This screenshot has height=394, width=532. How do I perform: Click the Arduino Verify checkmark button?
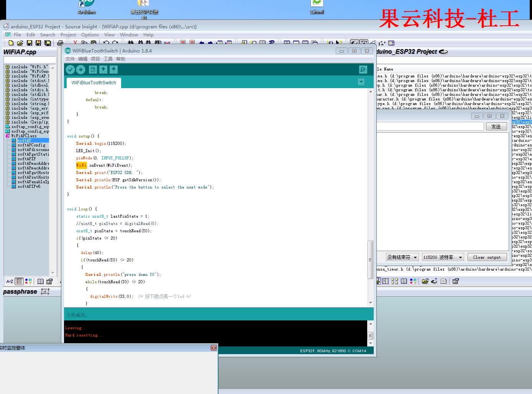[x=70, y=69]
